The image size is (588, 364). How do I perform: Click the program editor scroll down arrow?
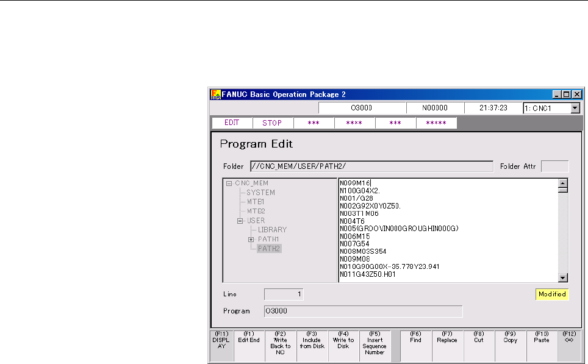[x=563, y=278]
